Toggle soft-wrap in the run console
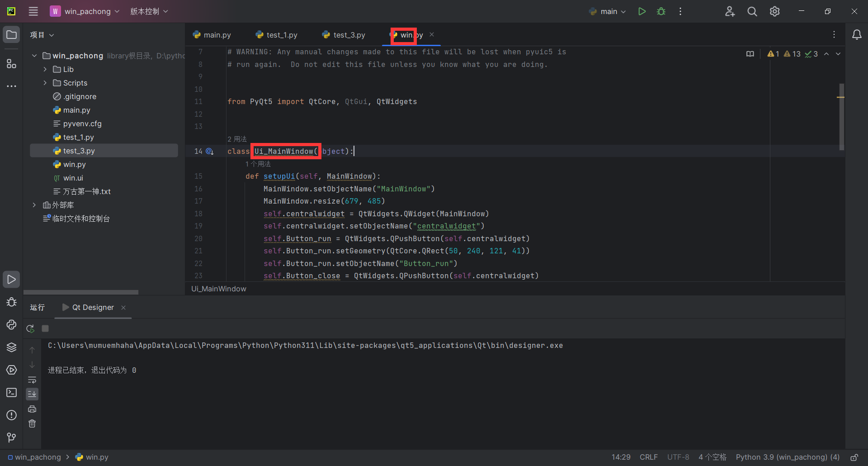Viewport: 868px width, 466px height. [x=32, y=380]
